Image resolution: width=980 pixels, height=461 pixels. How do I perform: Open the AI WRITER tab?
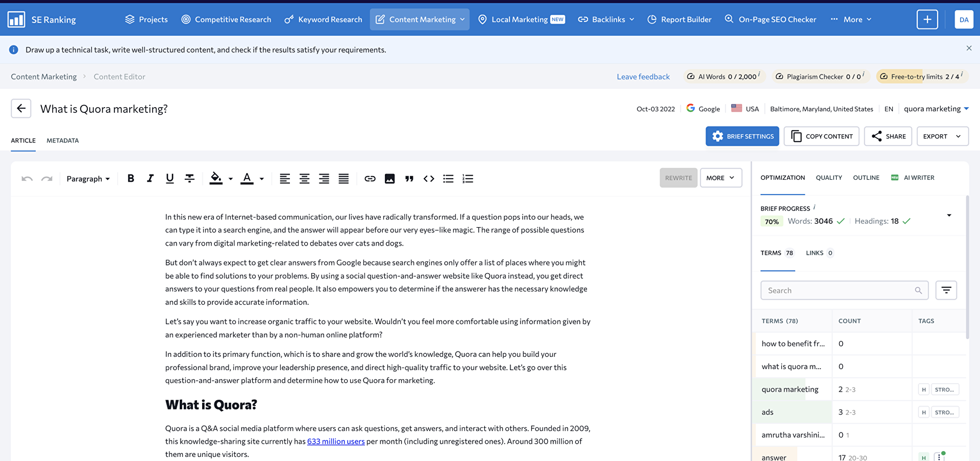(913, 178)
